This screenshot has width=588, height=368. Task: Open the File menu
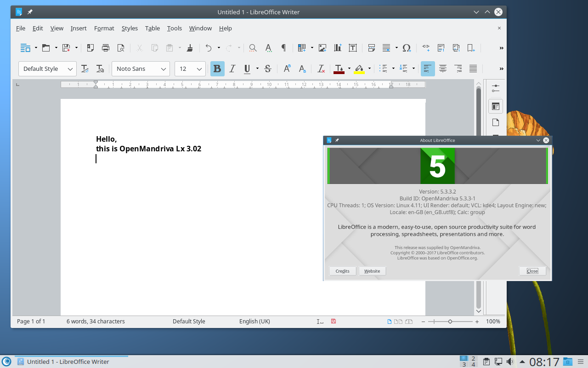coord(21,28)
